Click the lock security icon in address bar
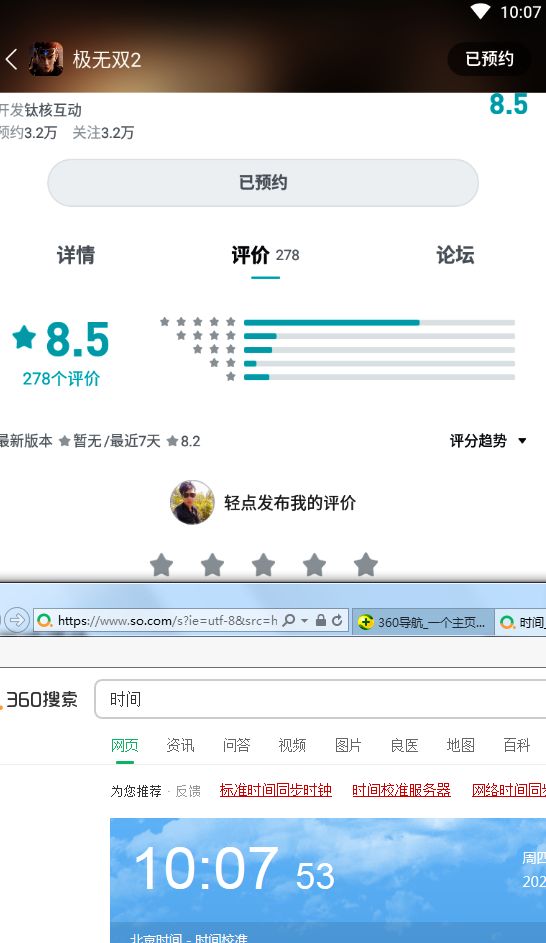This screenshot has height=943, width=546. 321,620
